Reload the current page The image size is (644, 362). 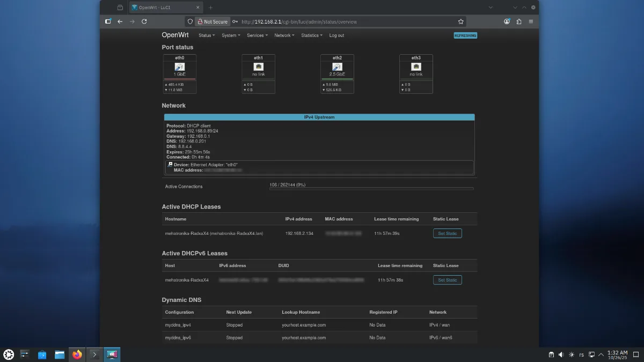click(x=144, y=21)
